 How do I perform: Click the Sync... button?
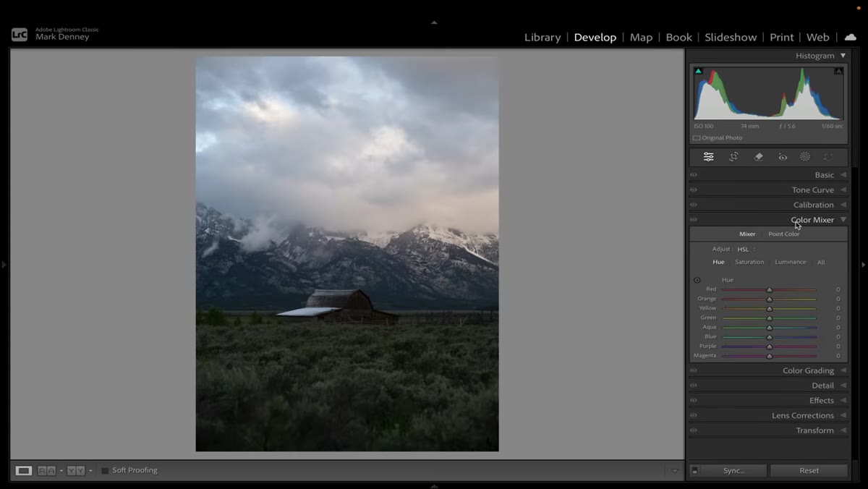tap(734, 471)
